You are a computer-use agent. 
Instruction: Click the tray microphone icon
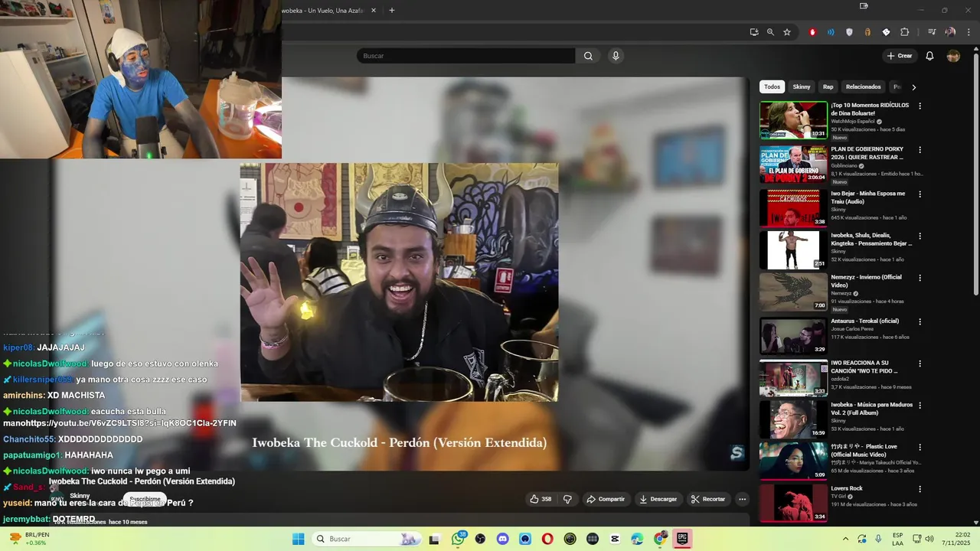pyautogui.click(x=878, y=539)
